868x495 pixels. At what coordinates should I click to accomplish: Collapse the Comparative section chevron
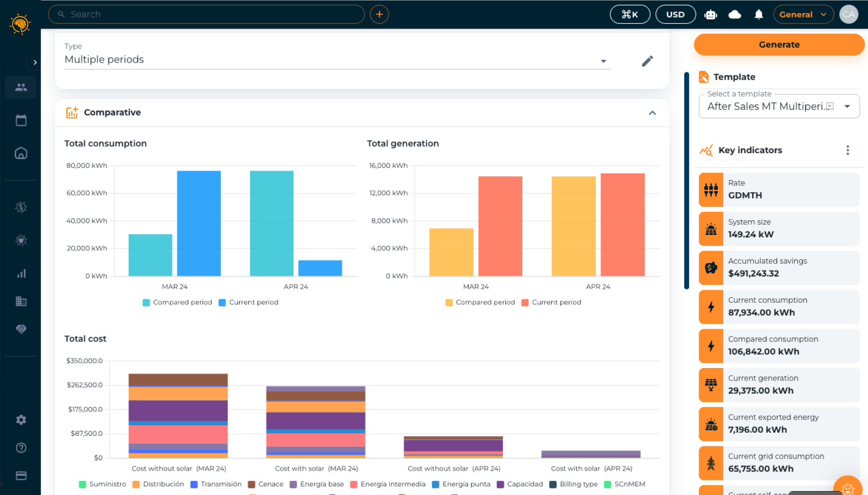click(x=653, y=113)
